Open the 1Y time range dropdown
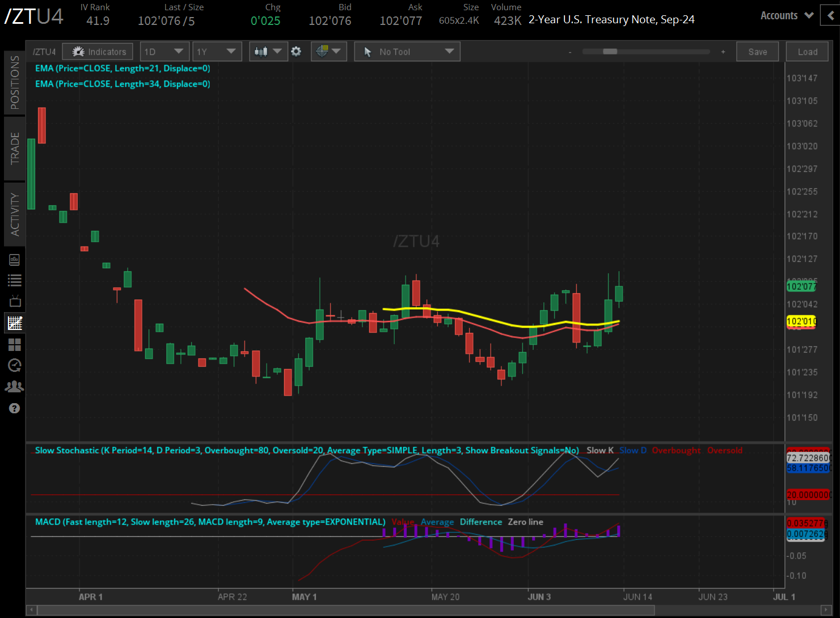The height and width of the screenshot is (618, 840). coord(217,52)
